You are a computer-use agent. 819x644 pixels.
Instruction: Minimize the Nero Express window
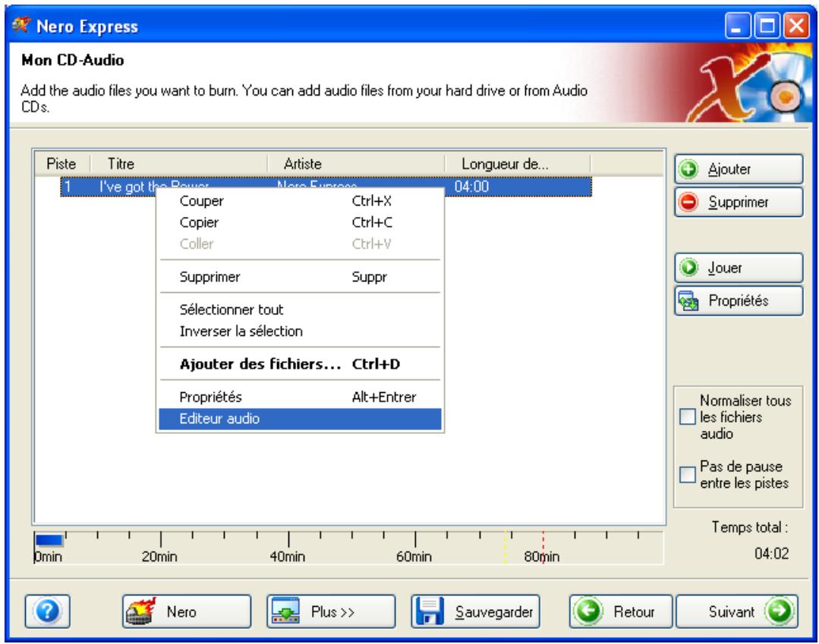click(738, 25)
